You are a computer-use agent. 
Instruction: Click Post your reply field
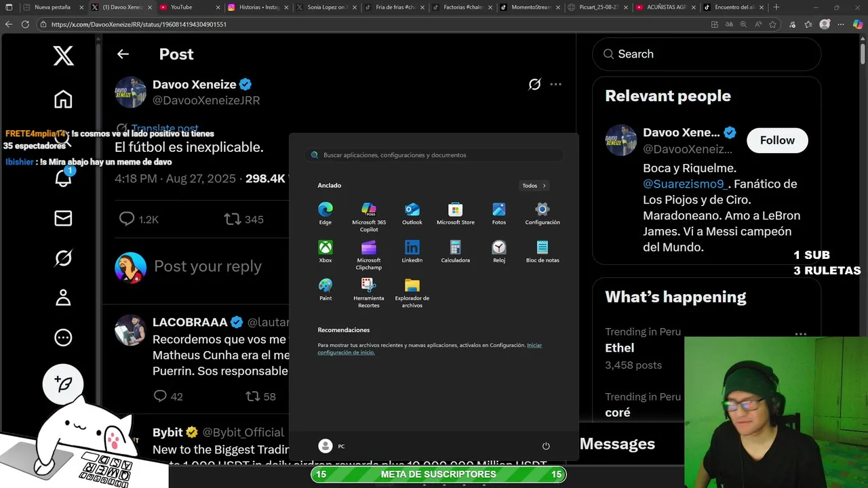208,266
